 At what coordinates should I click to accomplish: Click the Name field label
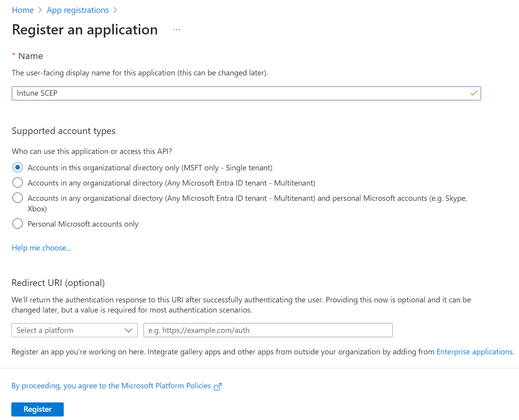pos(31,56)
